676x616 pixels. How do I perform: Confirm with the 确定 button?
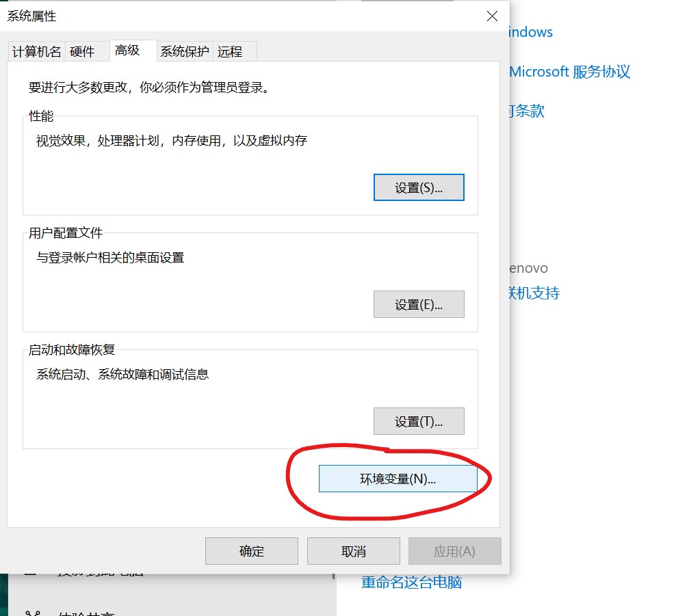[252, 551]
